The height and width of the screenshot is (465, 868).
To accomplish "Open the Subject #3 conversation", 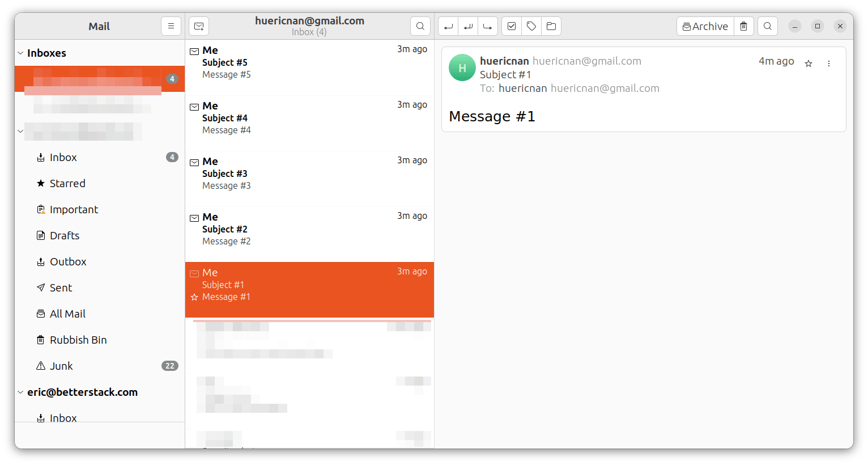I will [x=309, y=179].
